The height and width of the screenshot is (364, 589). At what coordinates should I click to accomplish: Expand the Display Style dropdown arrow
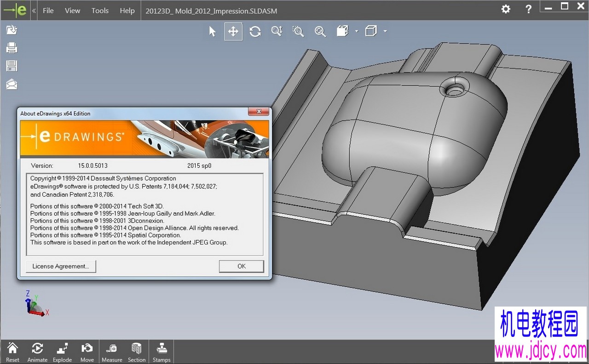(385, 31)
